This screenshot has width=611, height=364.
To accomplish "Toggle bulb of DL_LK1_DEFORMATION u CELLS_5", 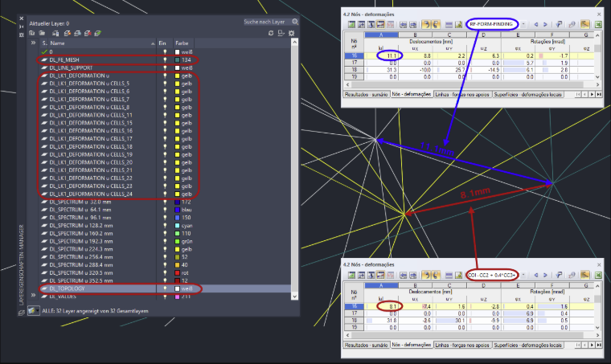I will [x=166, y=84].
